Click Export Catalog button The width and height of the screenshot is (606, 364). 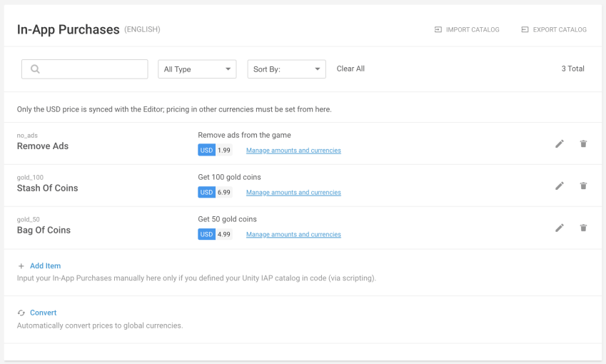click(554, 30)
